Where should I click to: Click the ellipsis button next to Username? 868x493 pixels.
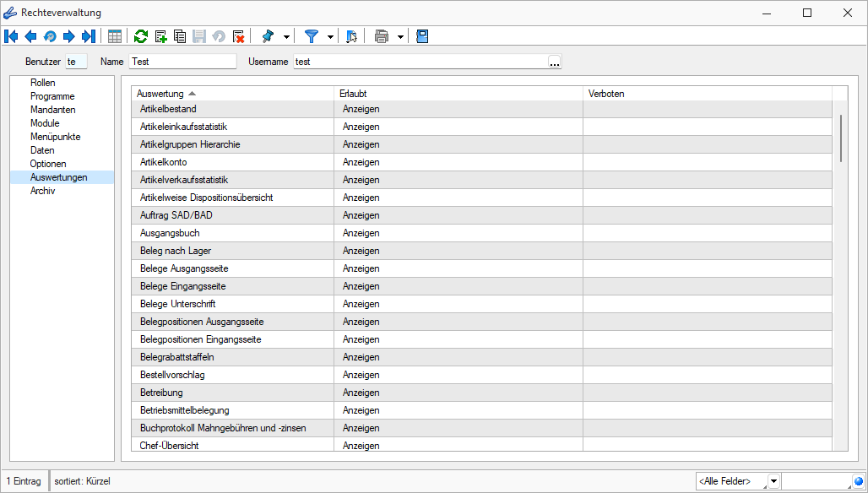point(555,62)
